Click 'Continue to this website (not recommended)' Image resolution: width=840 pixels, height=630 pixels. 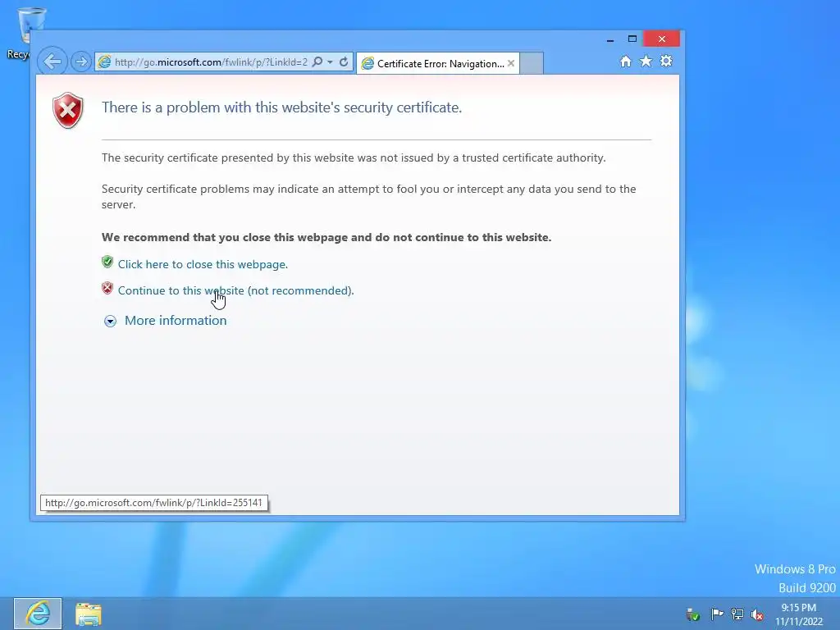tap(235, 290)
